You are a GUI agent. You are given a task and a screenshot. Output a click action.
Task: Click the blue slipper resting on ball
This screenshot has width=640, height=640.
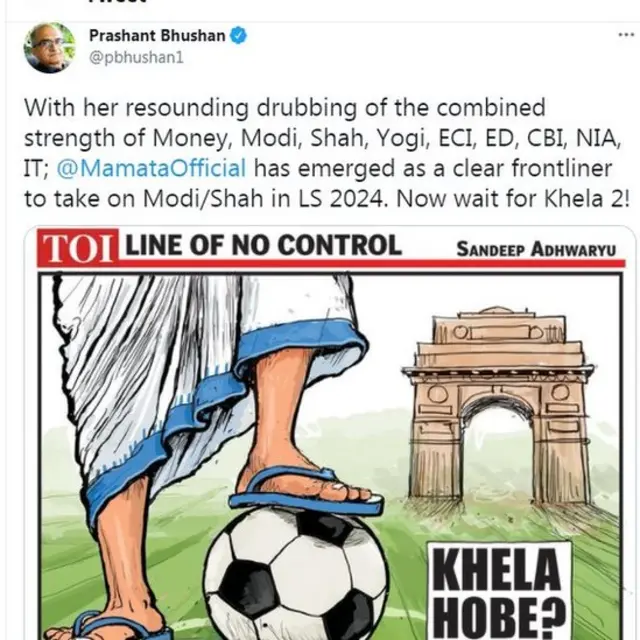(307, 490)
